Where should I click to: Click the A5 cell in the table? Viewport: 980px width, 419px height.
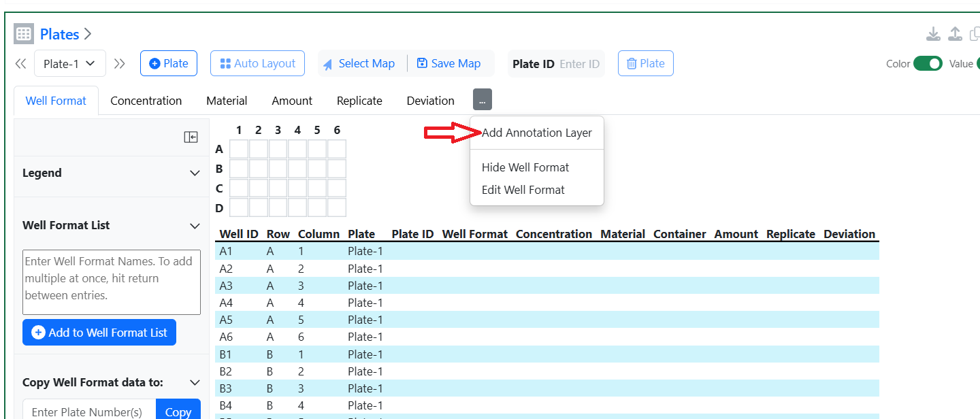[x=226, y=320]
